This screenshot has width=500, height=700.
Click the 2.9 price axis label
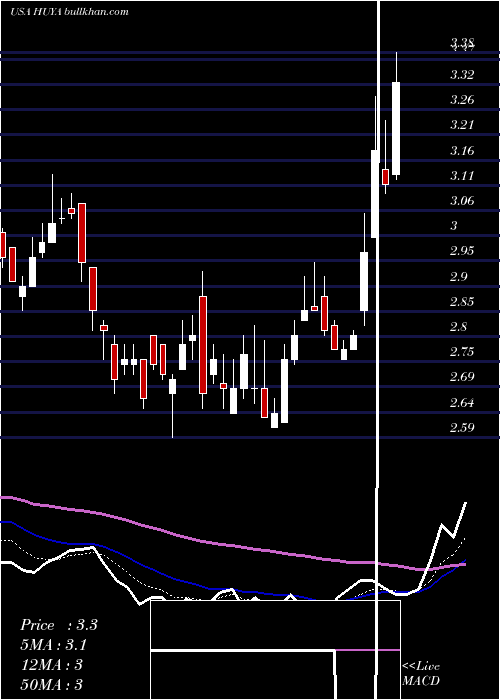[458, 276]
